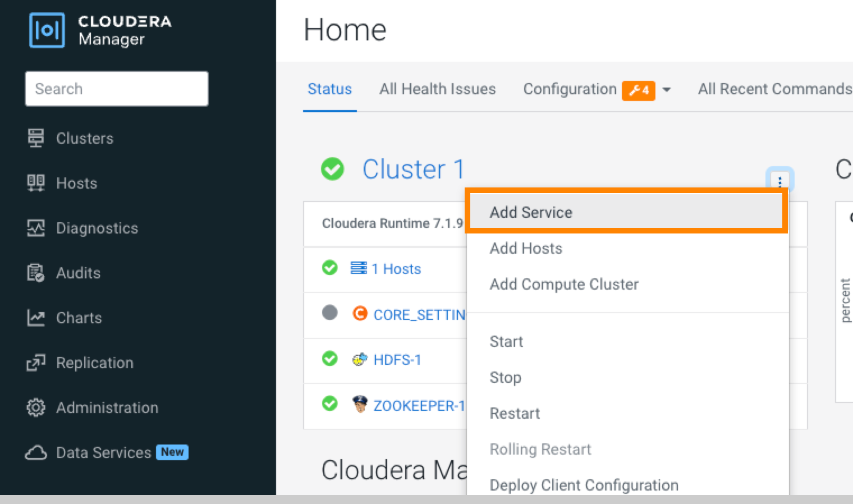Open the Cluster 1 link
The width and height of the screenshot is (853, 504).
point(413,169)
